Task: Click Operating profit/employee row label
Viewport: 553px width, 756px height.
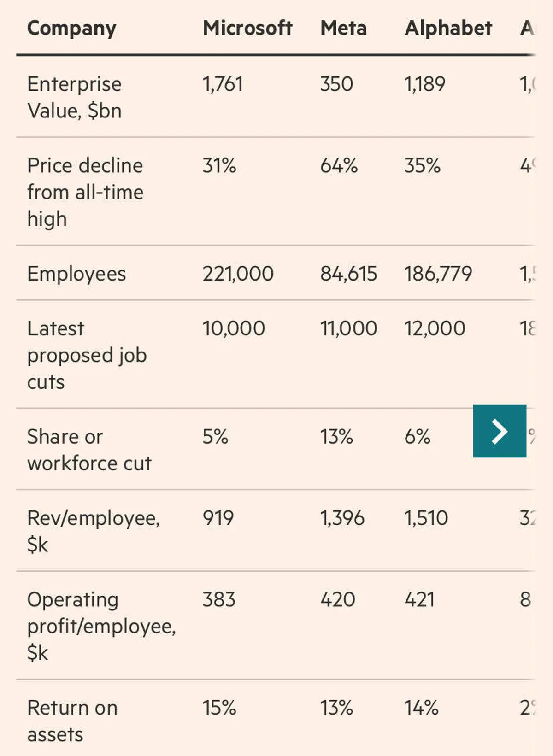Action: [101, 626]
